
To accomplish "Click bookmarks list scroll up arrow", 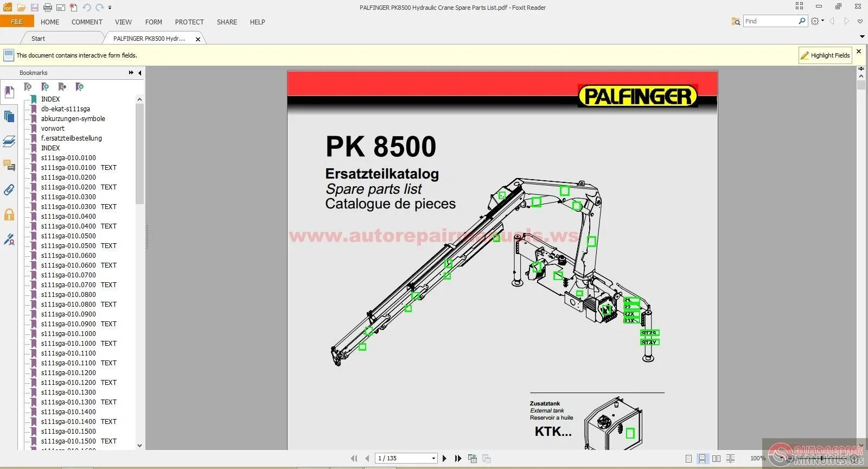I will click(x=139, y=99).
